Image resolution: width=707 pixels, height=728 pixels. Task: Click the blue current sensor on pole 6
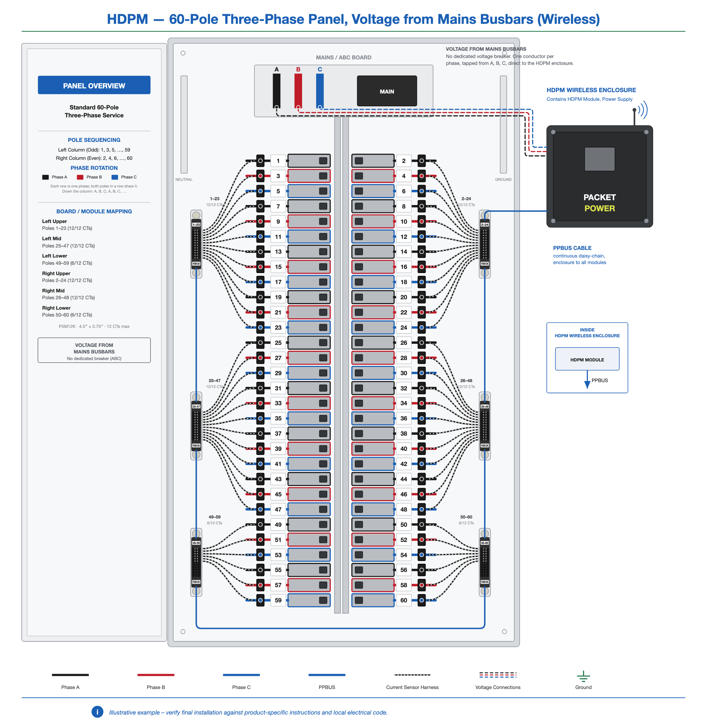(421, 191)
